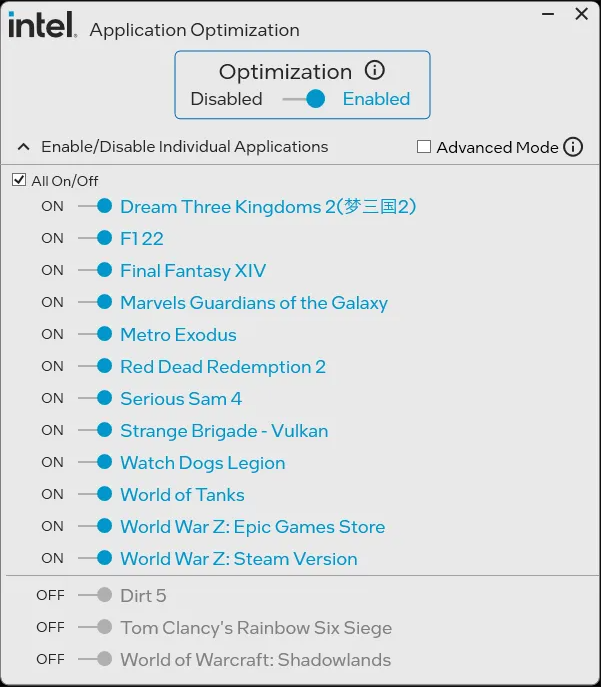Open the Marvels Guardians of the Galaxy entry
Screen dimensions: 601x687
coord(253,303)
